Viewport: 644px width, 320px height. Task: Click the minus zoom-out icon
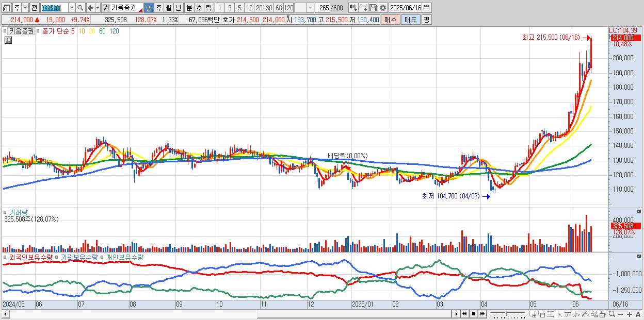point(620,314)
